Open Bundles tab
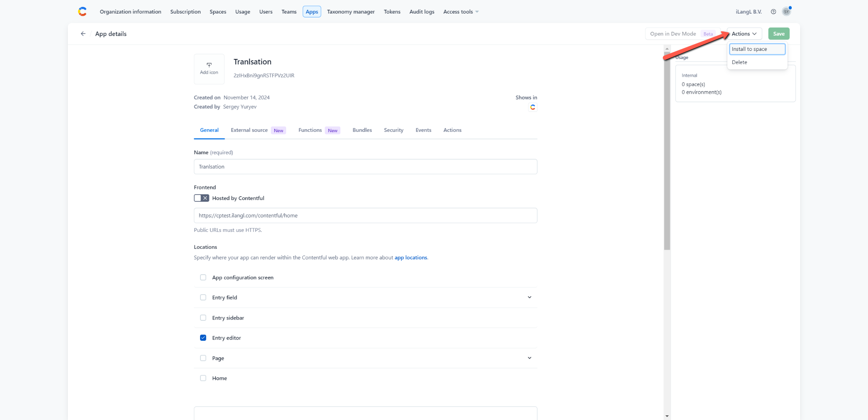Viewport: 868px width, 420px height. [362, 130]
